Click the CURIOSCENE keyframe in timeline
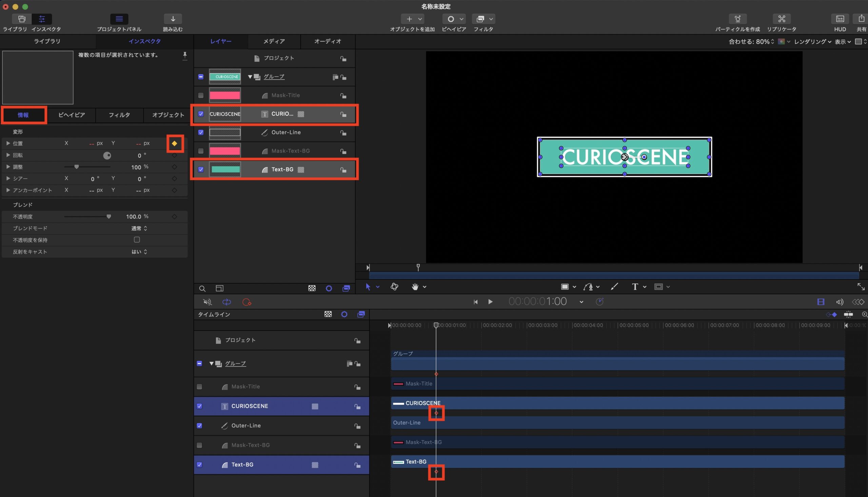 pyautogui.click(x=436, y=413)
